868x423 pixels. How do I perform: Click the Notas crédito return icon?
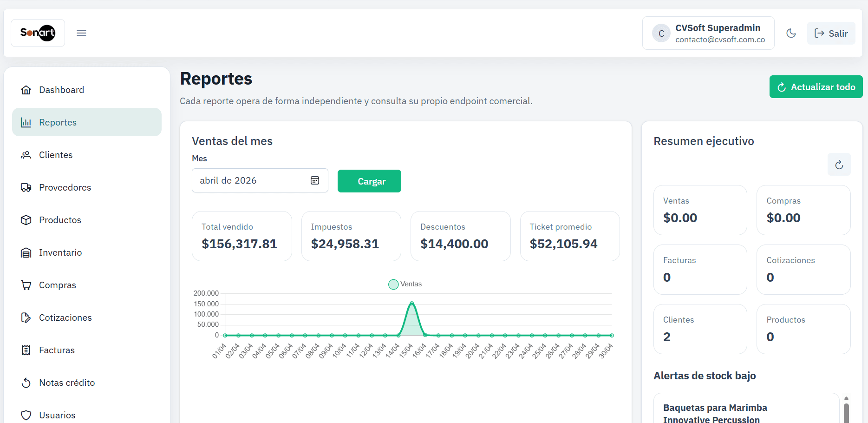pos(26,383)
